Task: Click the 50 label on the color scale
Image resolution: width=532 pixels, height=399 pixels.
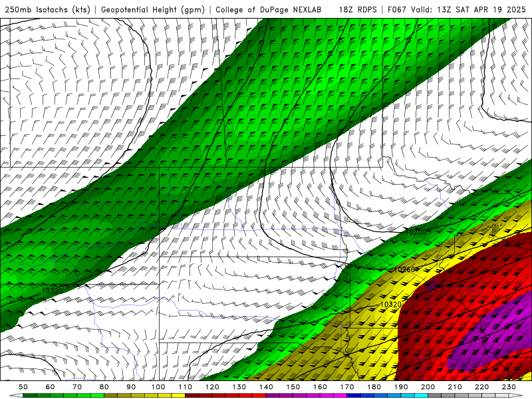Action: click(23, 387)
